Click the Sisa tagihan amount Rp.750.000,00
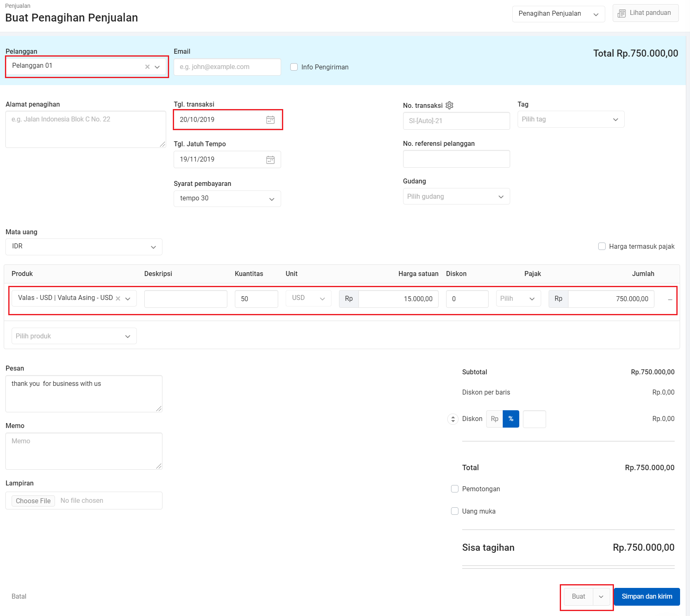Viewport: 690px width, 616px height. click(643, 547)
